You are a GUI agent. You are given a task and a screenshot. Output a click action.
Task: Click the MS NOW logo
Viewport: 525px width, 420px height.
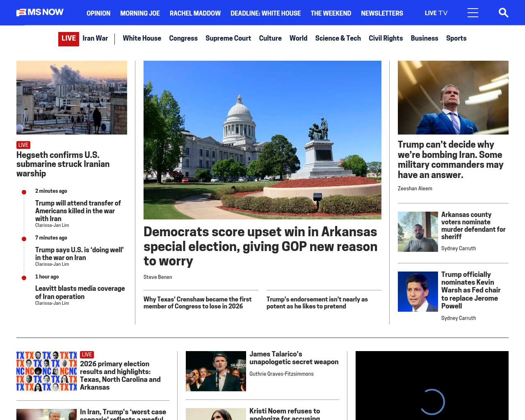click(40, 12)
